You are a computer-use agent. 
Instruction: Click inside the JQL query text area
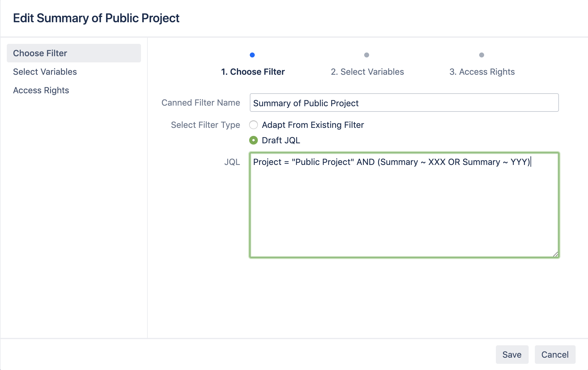pos(404,210)
